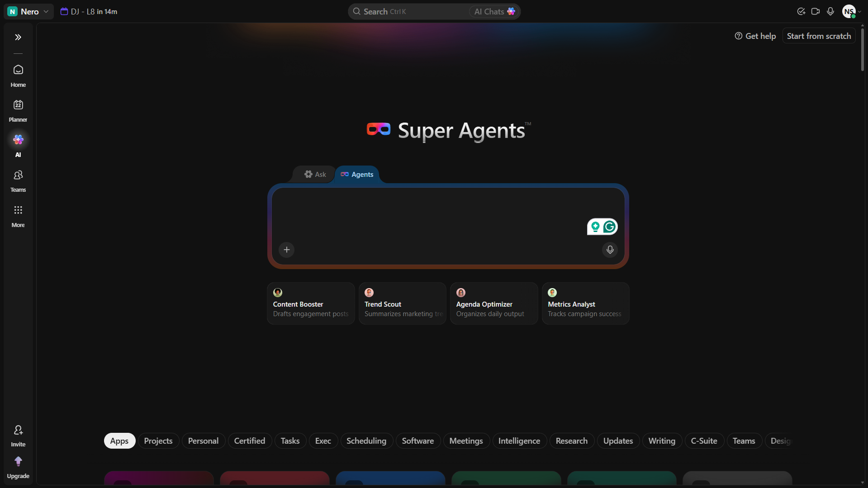Click the vertical scrollbar on the right

863,49
